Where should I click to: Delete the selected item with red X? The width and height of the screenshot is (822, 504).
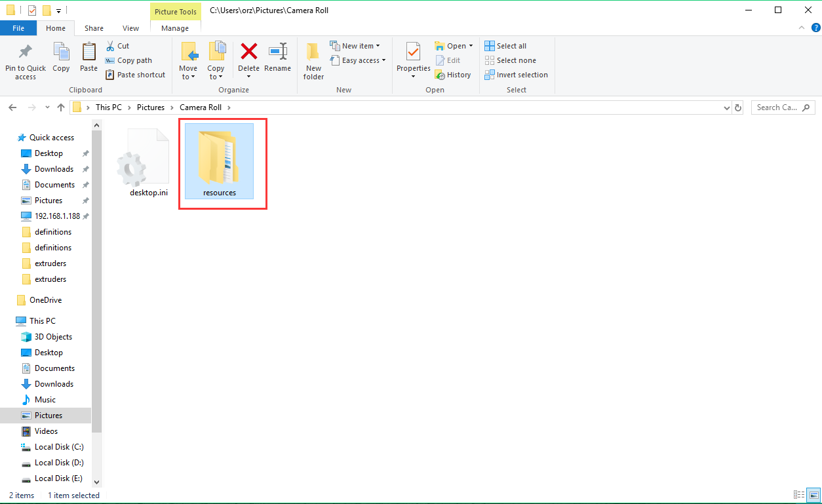coord(248,52)
